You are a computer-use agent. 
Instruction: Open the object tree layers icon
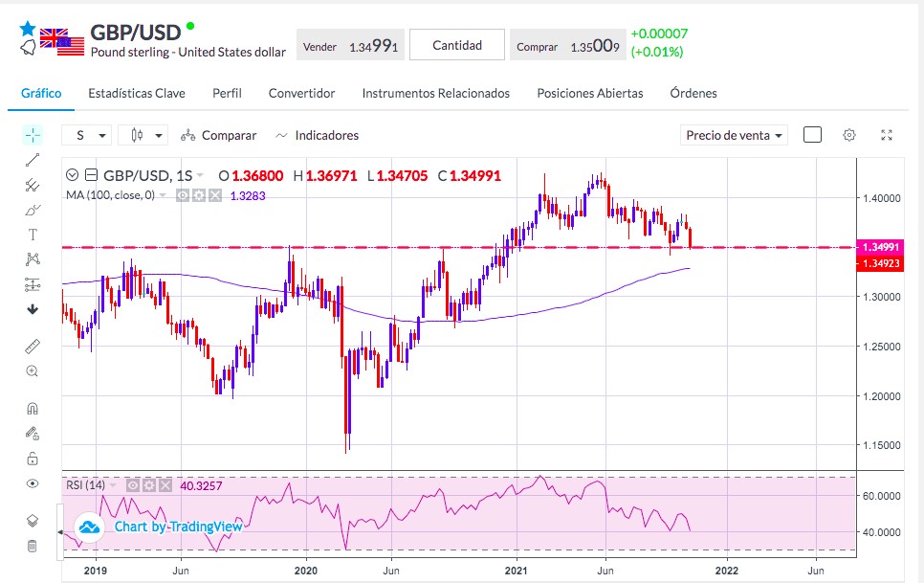[33, 521]
